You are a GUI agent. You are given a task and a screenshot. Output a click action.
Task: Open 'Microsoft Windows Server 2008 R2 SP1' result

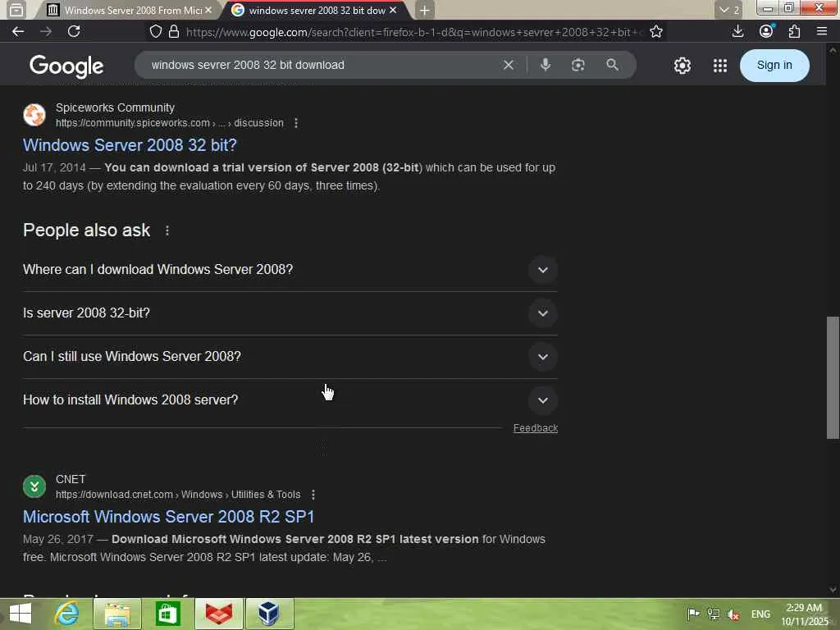point(168,517)
